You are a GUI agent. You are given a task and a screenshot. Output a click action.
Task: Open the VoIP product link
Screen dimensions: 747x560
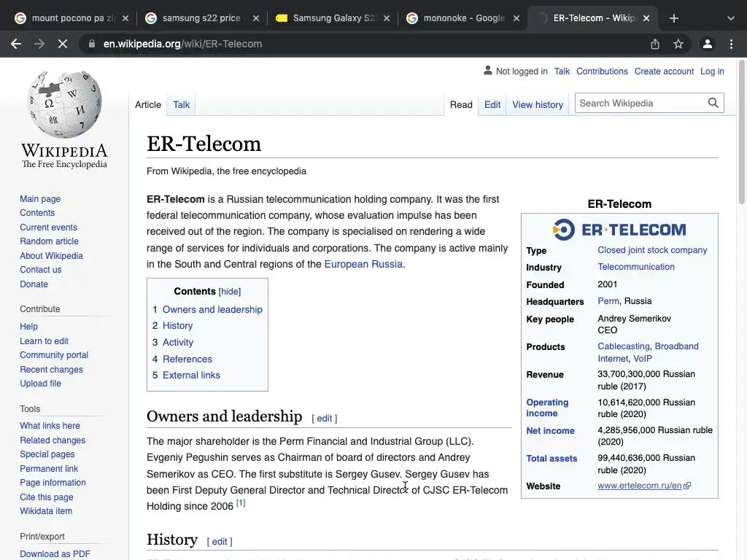[x=642, y=359]
